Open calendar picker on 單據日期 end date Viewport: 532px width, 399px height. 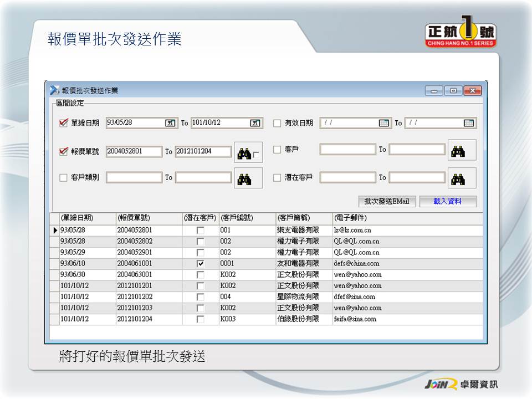coord(255,123)
